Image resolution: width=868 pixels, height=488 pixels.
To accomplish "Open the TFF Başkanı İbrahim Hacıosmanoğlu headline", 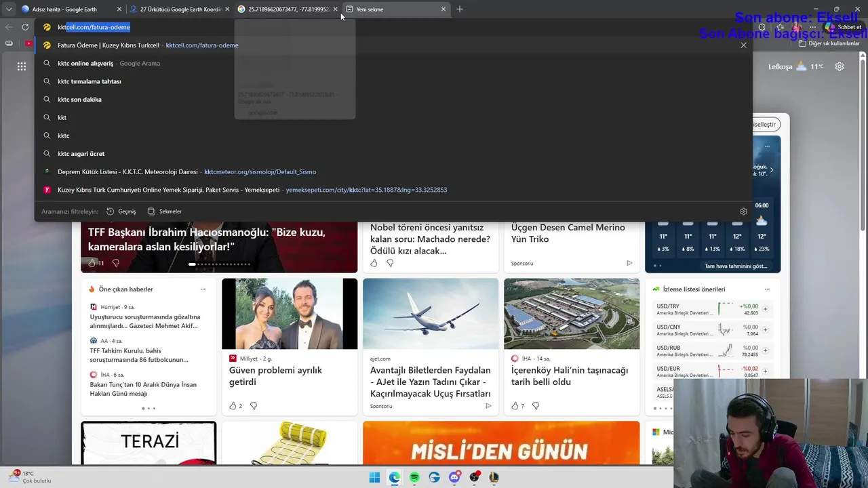I will [x=207, y=239].
